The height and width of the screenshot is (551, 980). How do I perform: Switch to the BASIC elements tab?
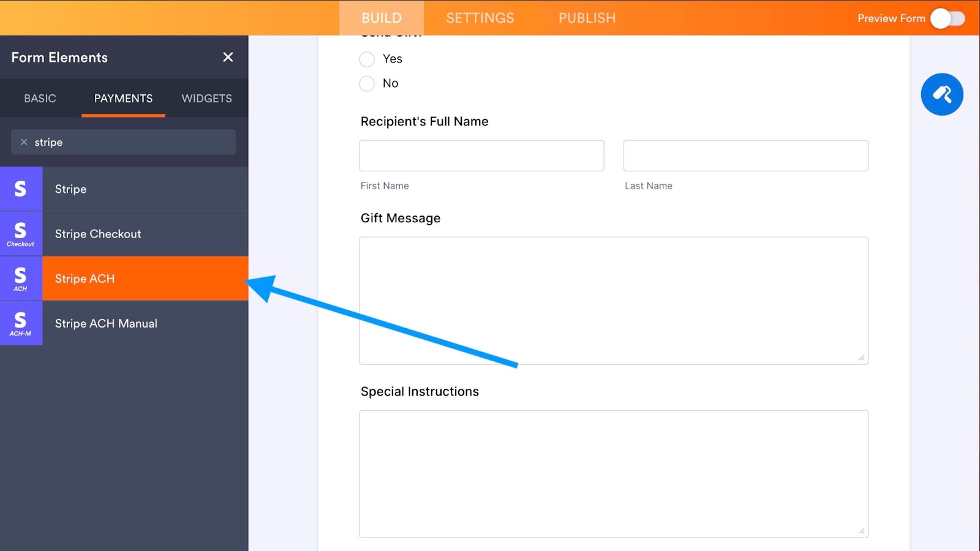coord(40,99)
